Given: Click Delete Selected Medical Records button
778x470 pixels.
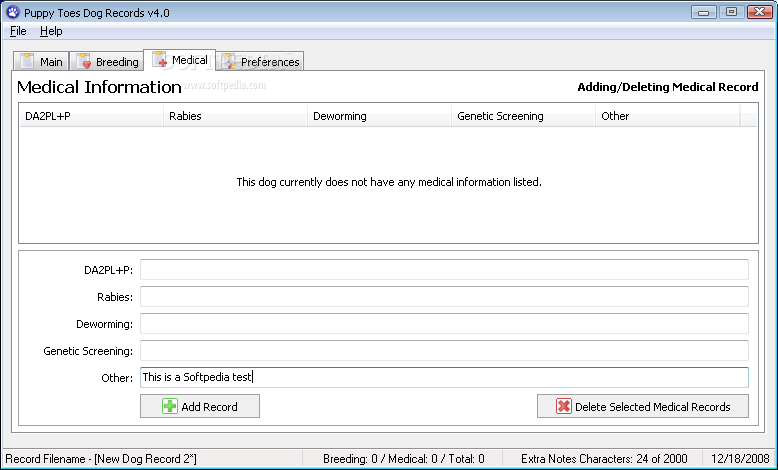Looking at the screenshot, I should click(x=643, y=406).
